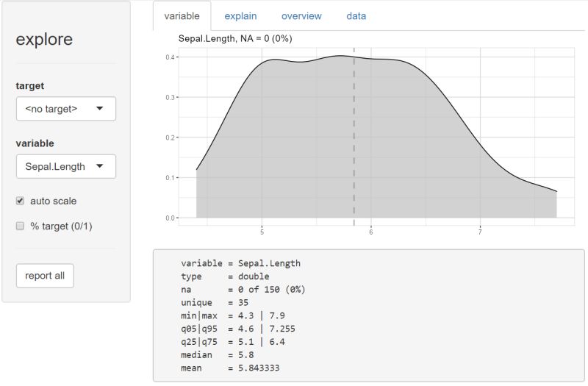Select the 'min|max = 4.3 | 7.9' line
The width and height of the screenshot is (588, 386).
pos(233,315)
